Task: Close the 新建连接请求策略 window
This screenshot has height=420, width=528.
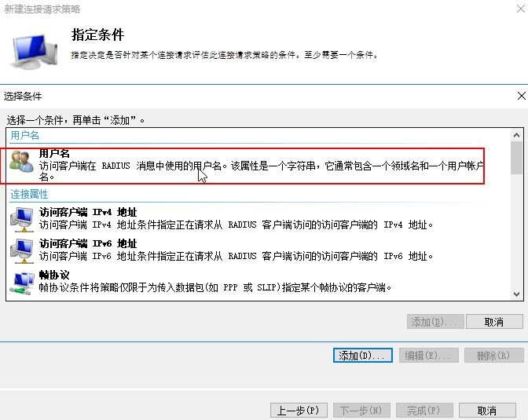Action: click(x=521, y=9)
